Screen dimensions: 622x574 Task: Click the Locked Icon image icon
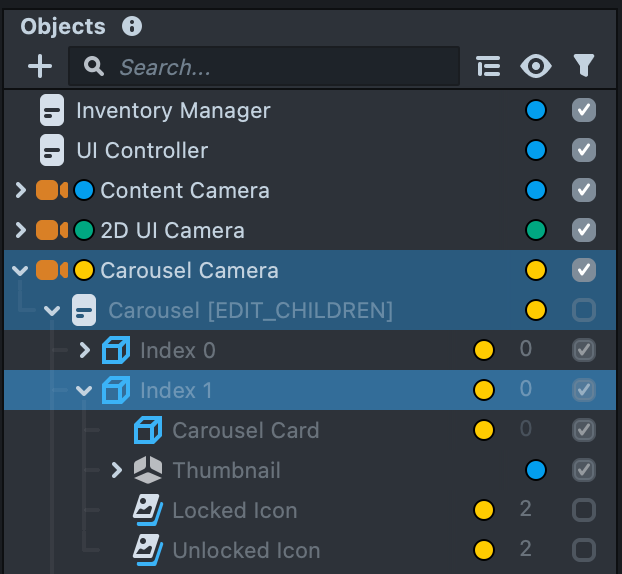coord(148,510)
